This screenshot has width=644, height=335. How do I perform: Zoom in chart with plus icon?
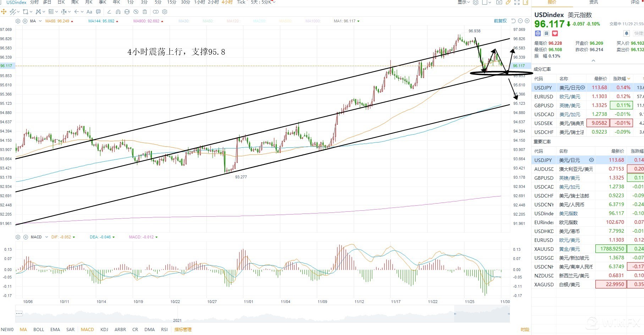pyautogui.click(x=527, y=21)
